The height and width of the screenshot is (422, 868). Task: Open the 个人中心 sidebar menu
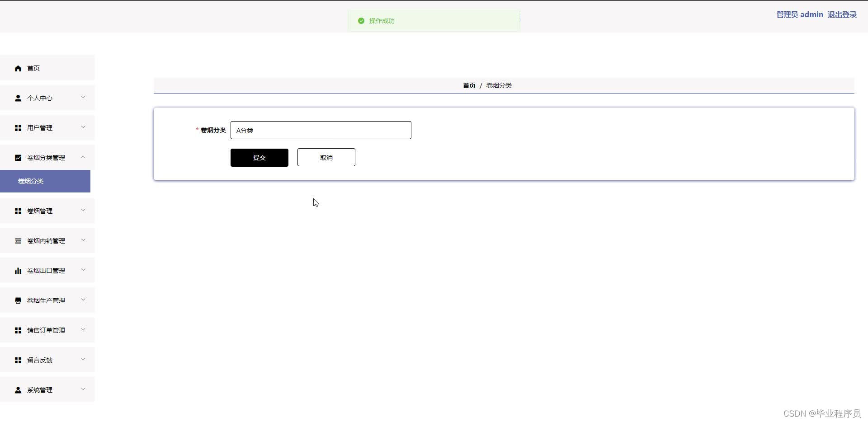tap(47, 98)
